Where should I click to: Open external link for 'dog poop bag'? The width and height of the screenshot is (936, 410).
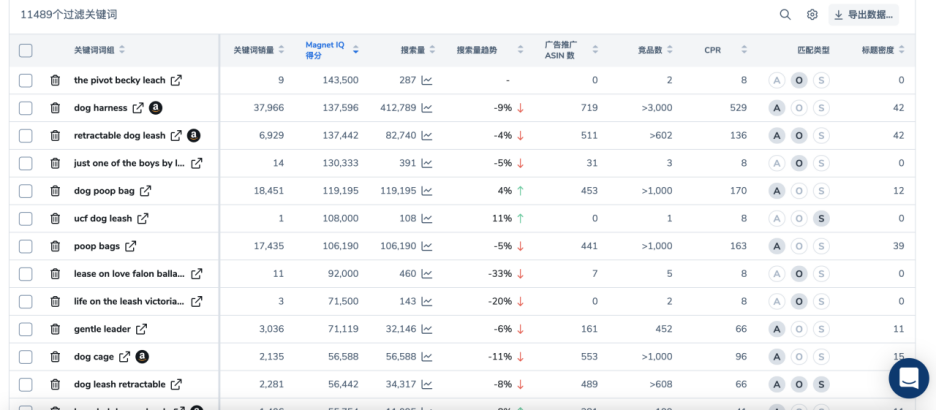point(145,191)
